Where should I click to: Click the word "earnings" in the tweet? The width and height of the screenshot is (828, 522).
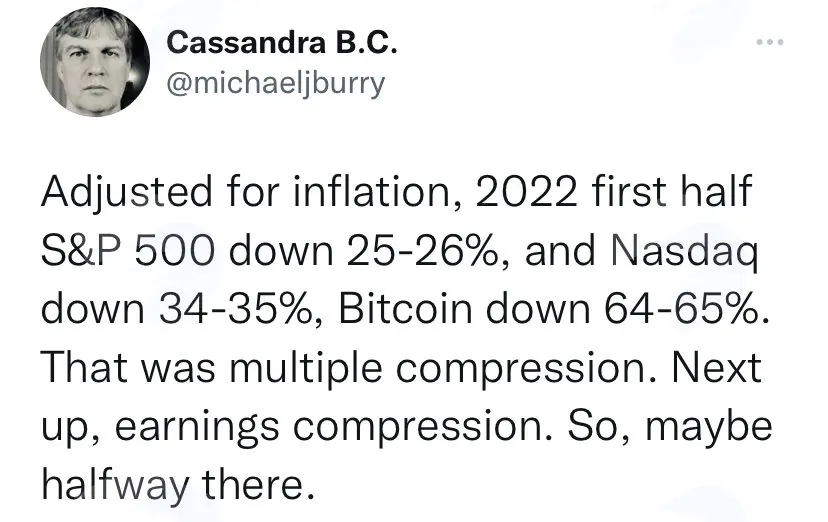coord(197,429)
